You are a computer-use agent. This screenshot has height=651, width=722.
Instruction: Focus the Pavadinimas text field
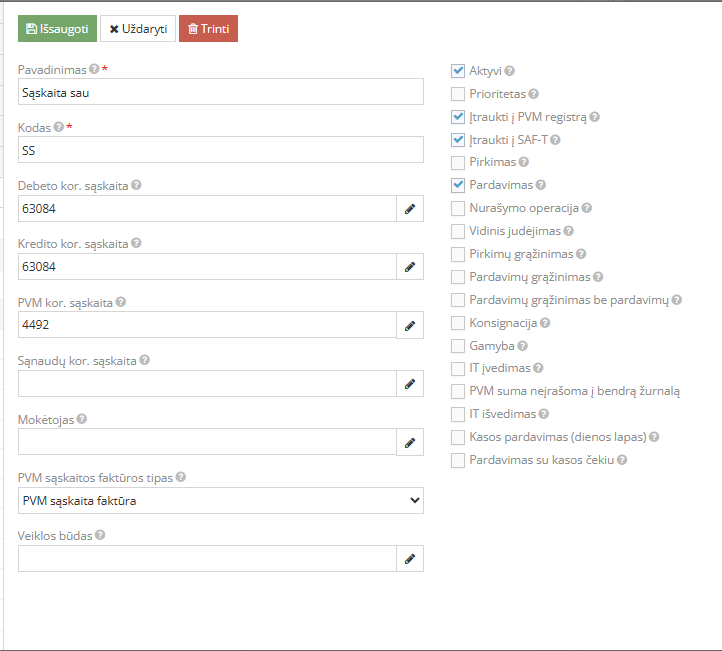click(x=220, y=92)
